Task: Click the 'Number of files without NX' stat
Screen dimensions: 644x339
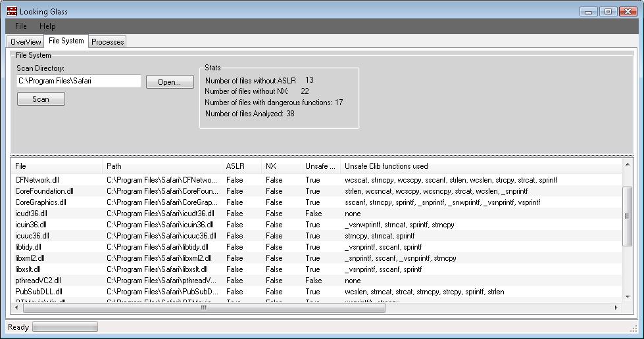Action: coord(257,91)
